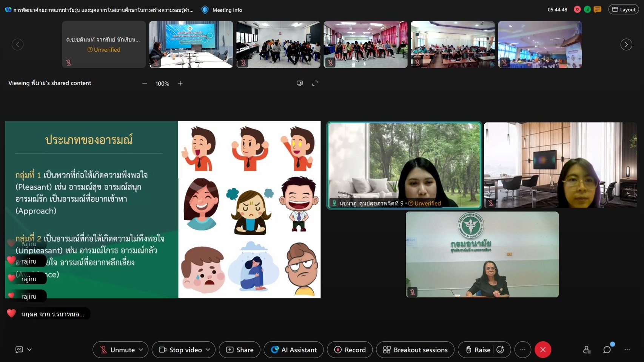This screenshot has height=362, width=644.
Task: Unmute the microphone
Action: [x=117, y=350]
